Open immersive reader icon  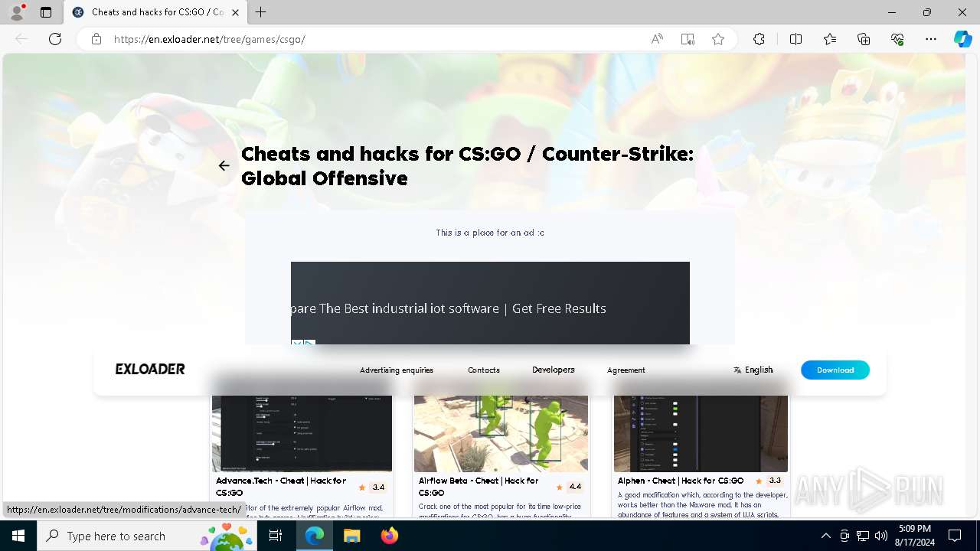point(688,39)
